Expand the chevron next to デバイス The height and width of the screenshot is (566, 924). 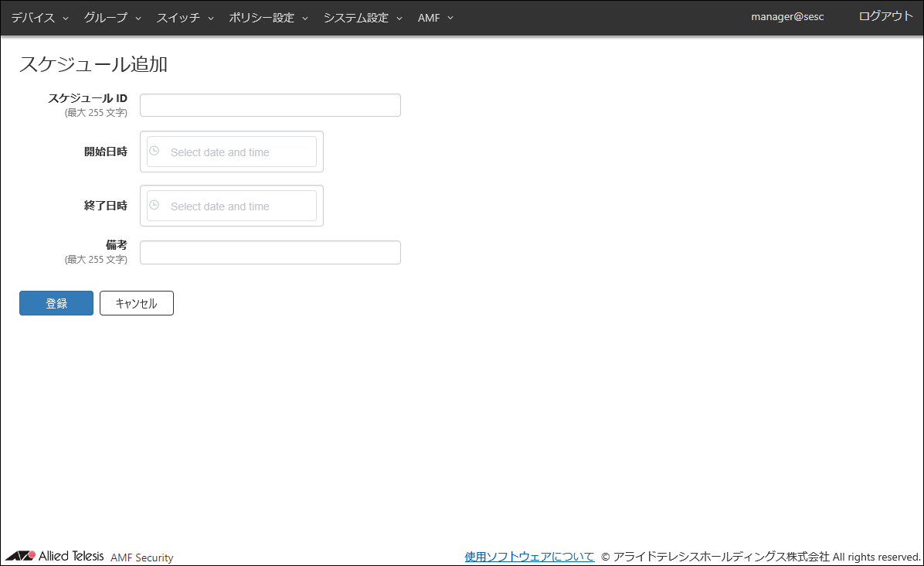(66, 18)
